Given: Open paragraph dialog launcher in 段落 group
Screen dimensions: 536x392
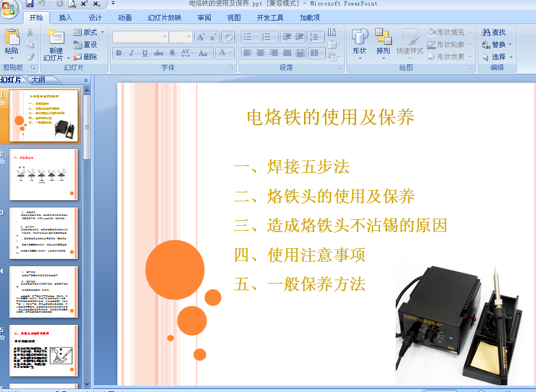Looking at the screenshot, I should [340, 68].
